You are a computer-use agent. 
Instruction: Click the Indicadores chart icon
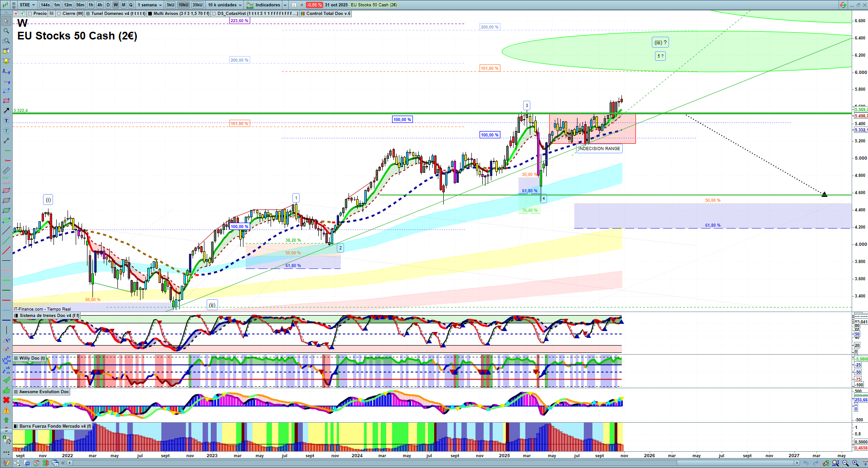pyautogui.click(x=250, y=5)
